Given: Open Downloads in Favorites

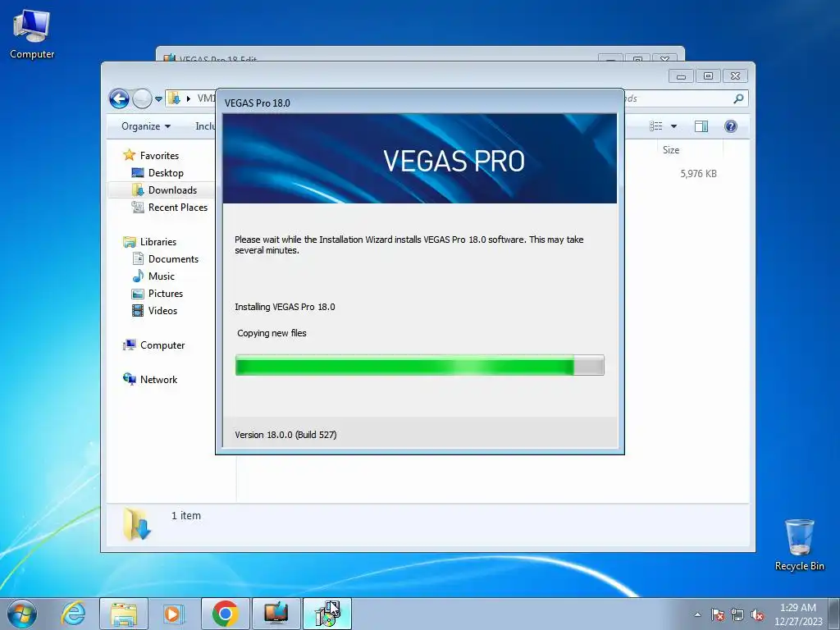Looking at the screenshot, I should click(x=172, y=190).
